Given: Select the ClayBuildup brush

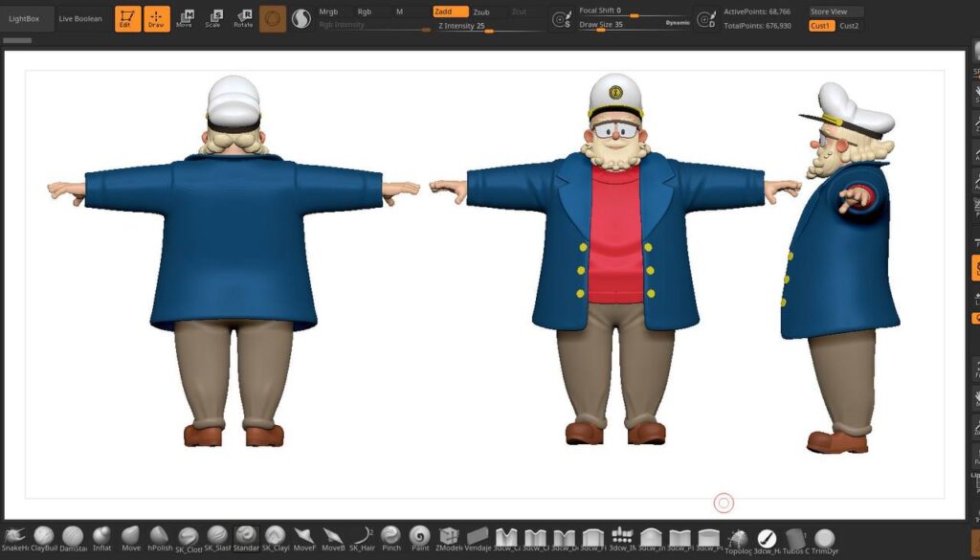Looking at the screenshot, I should (x=44, y=537).
